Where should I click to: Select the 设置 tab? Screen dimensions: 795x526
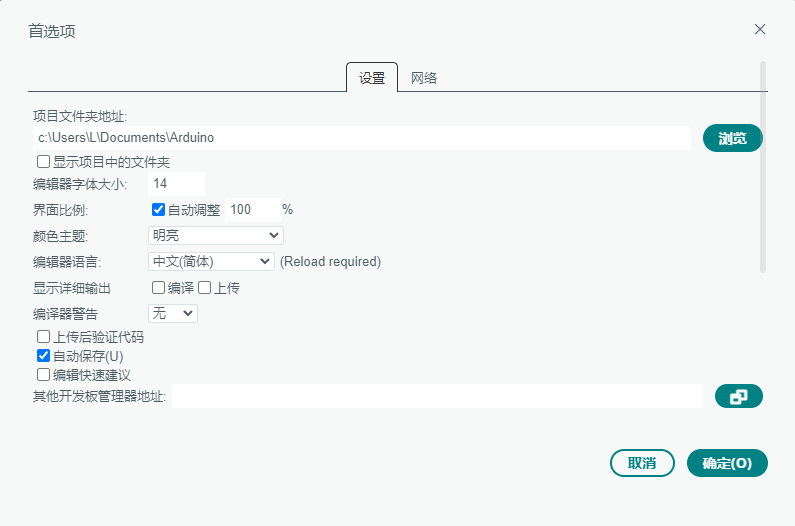pyautogui.click(x=372, y=78)
